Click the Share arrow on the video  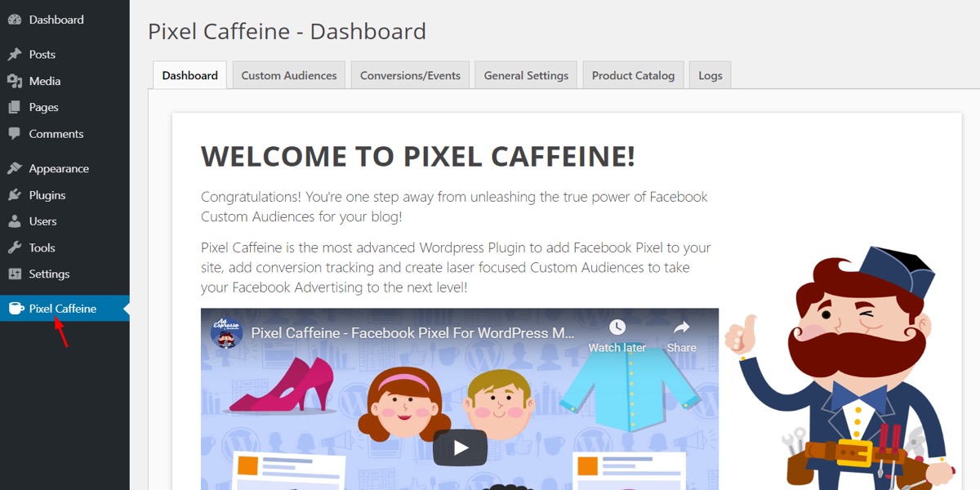coord(681,327)
